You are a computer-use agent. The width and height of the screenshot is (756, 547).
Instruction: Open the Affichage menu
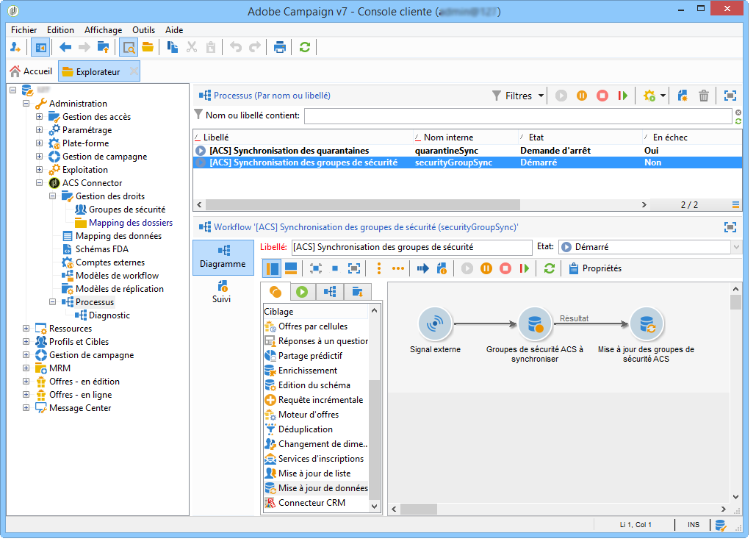(x=103, y=30)
